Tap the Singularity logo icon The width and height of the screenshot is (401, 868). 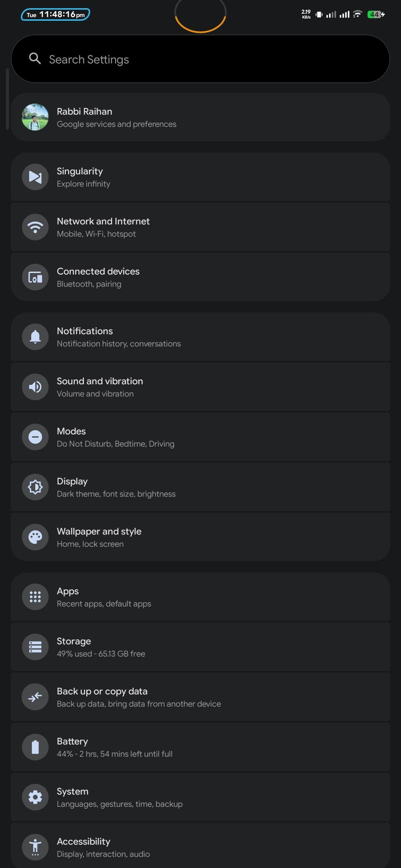click(35, 177)
